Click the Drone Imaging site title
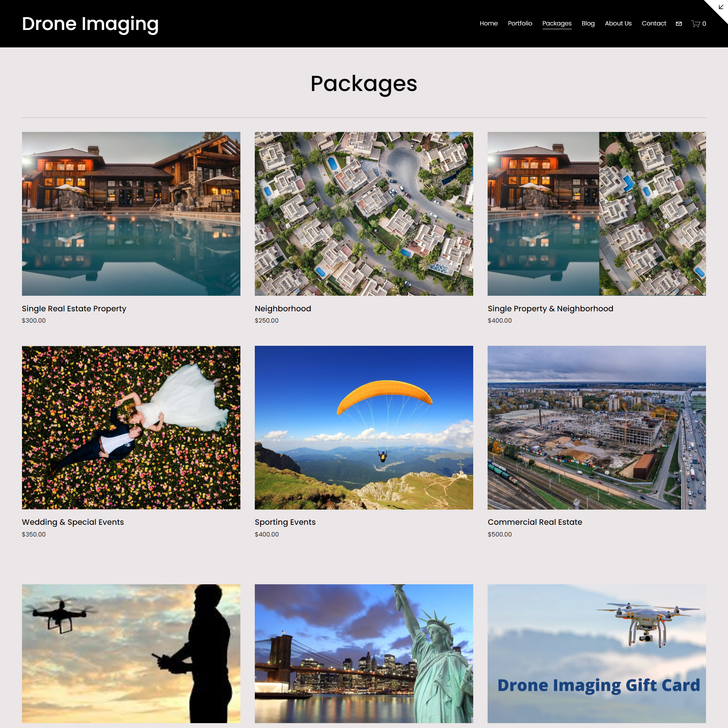 tap(90, 24)
